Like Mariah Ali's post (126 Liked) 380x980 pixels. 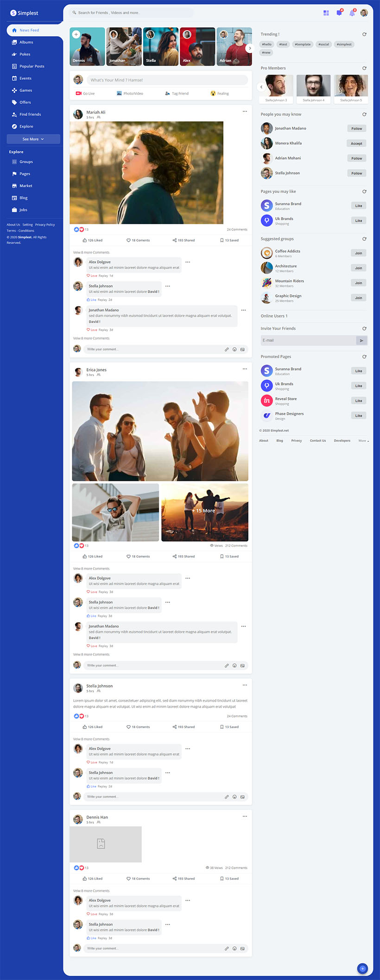[x=92, y=240]
